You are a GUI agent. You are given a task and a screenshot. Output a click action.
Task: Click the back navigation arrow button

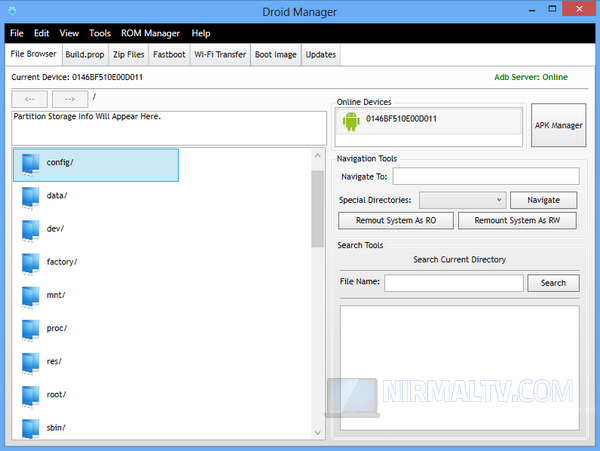click(x=29, y=99)
